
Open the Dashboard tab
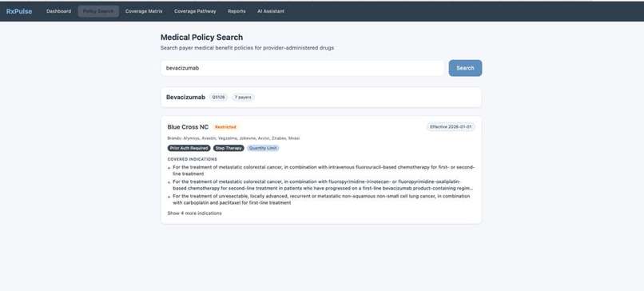click(x=59, y=11)
